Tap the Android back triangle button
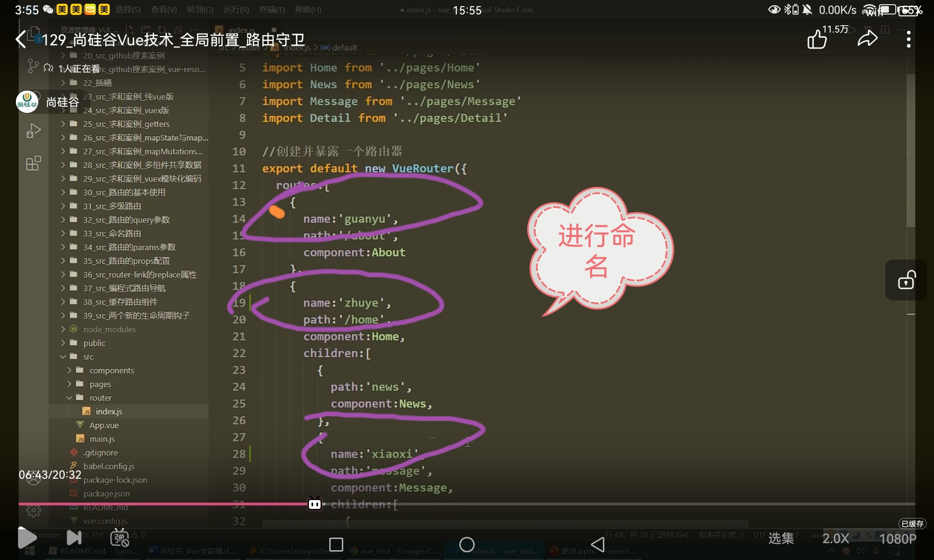The image size is (934, 560). (x=597, y=544)
